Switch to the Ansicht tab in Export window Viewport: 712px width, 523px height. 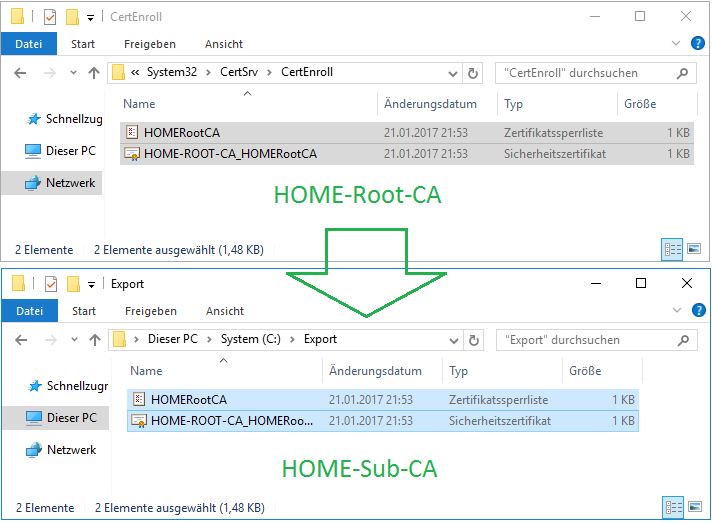[x=224, y=311]
